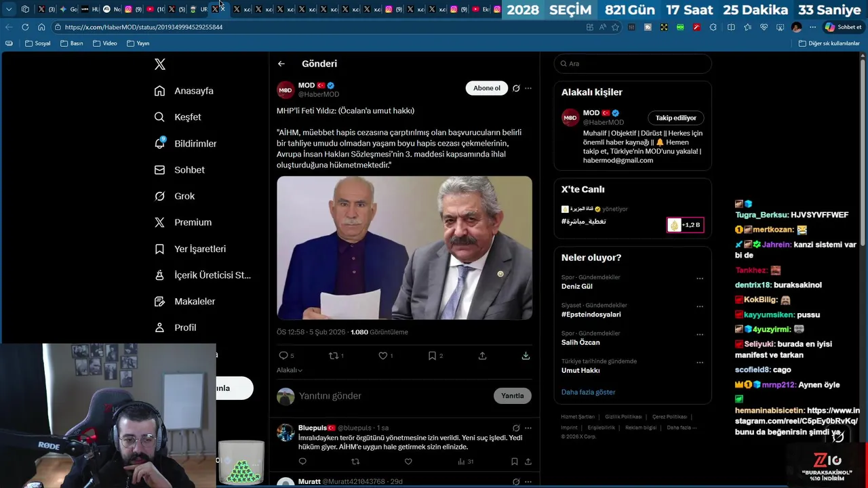This screenshot has height=488, width=868.
Task: Open the post photo of two men
Action: [x=404, y=248]
